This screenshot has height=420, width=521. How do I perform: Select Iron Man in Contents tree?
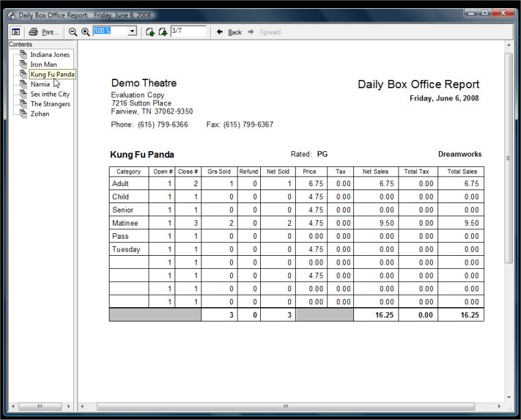(44, 64)
